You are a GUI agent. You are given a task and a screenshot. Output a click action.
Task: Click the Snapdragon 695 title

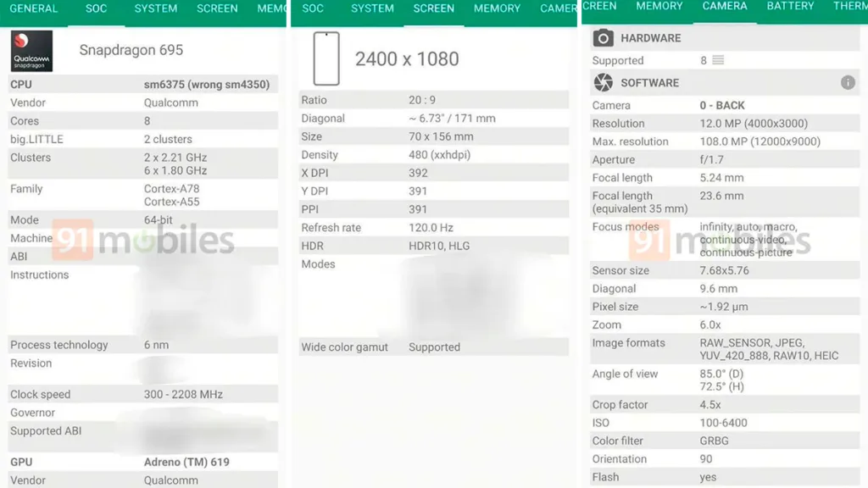(131, 50)
